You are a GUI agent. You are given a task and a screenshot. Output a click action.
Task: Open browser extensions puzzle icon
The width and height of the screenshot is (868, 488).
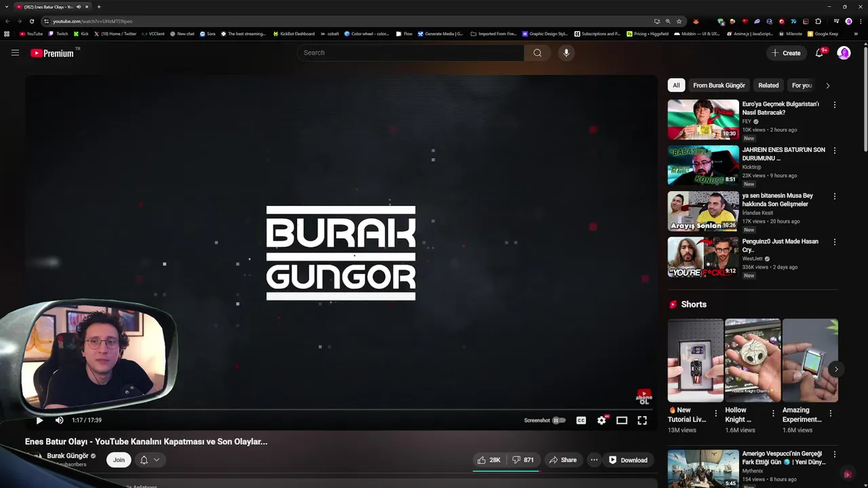tap(818, 21)
